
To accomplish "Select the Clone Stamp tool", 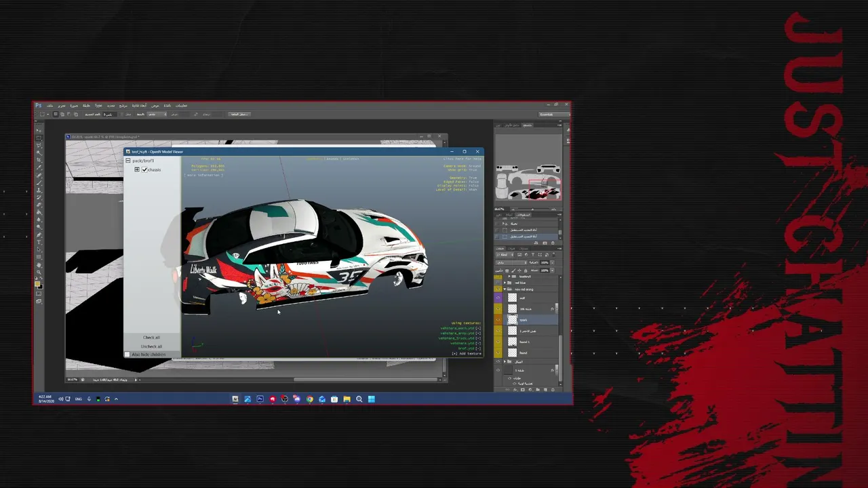I will tap(39, 190).
